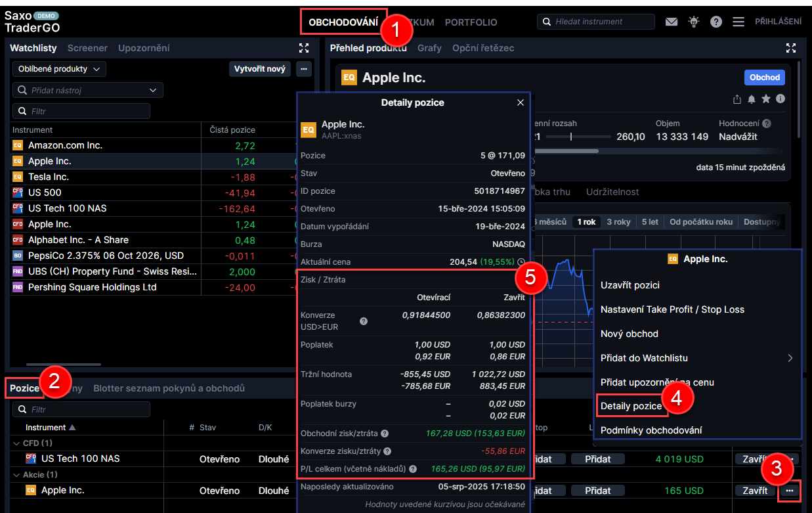The image size is (812, 513).
Task: Switch to the OBCHODOVÁNÍ tab
Action: coord(344,22)
